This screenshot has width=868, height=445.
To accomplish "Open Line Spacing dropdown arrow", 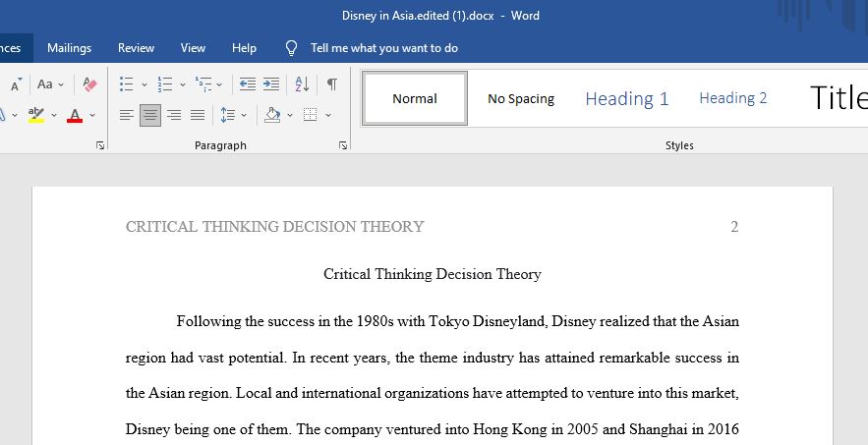I will (x=244, y=115).
